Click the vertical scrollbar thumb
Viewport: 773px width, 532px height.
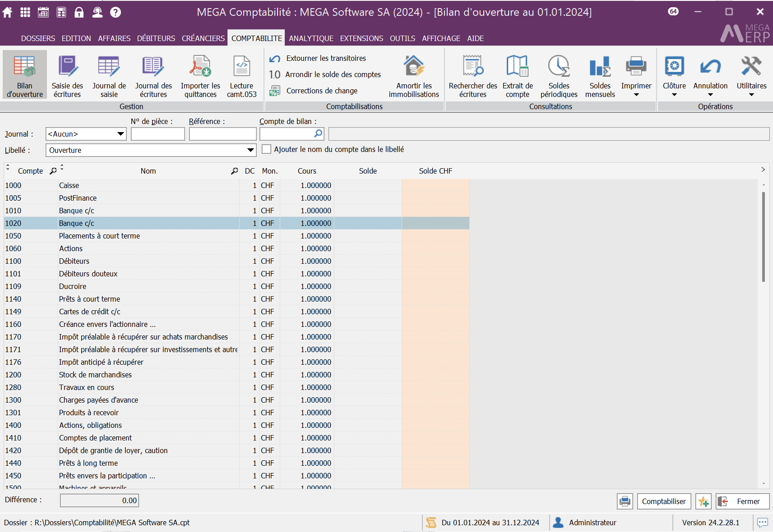(764, 237)
